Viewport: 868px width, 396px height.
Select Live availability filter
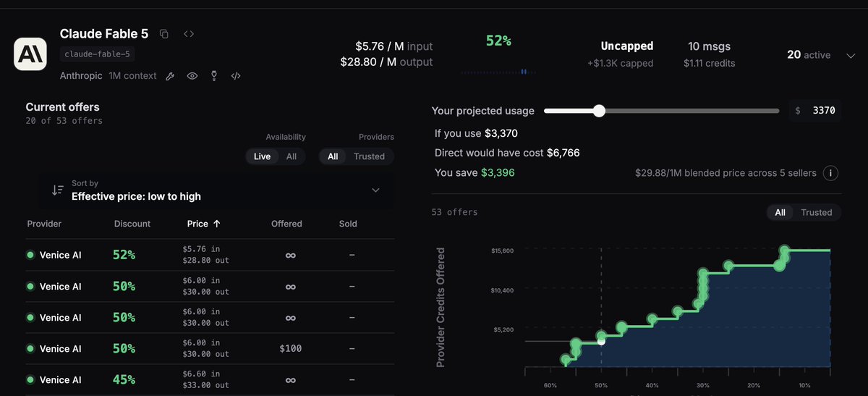click(262, 156)
